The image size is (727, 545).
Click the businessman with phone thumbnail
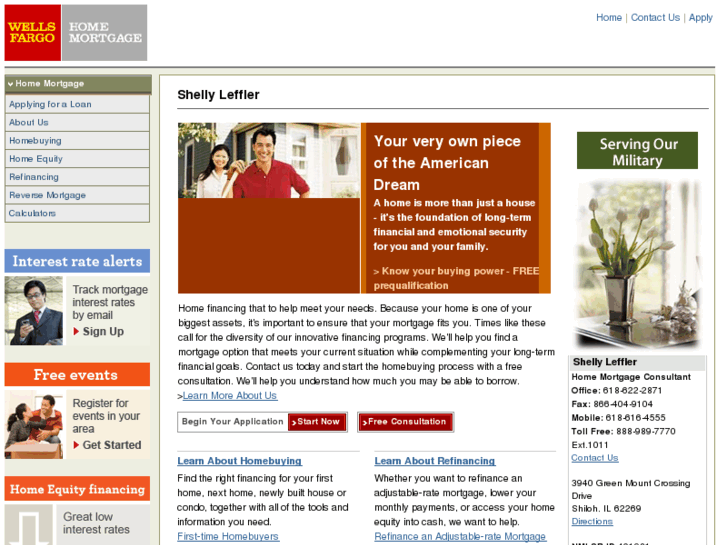point(34,311)
